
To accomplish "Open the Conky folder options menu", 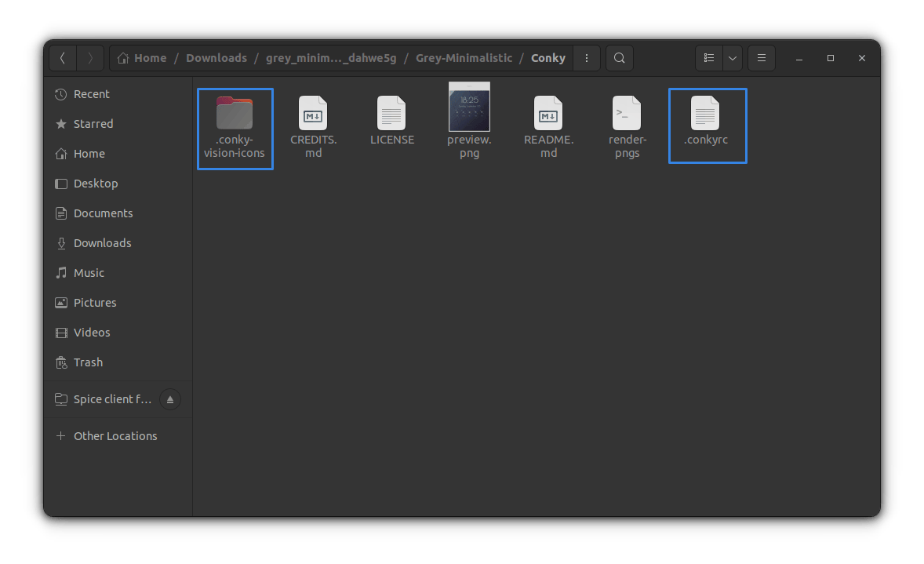I will (587, 58).
